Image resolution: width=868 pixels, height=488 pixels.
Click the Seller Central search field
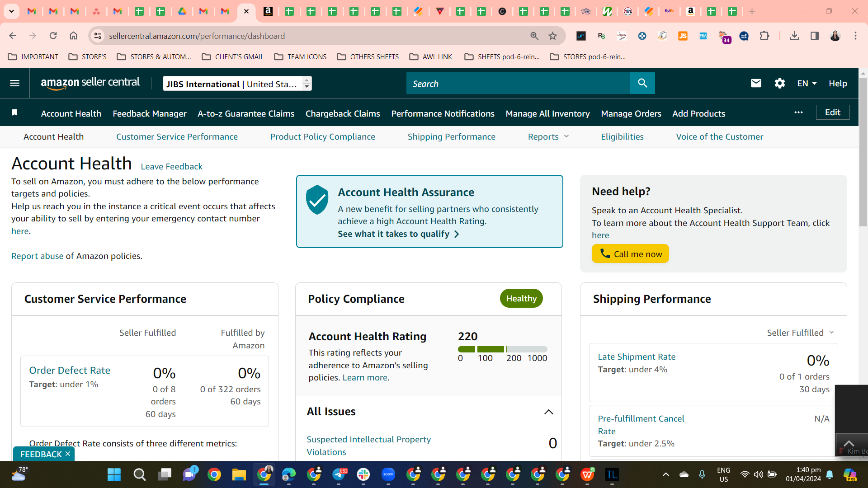(518, 83)
